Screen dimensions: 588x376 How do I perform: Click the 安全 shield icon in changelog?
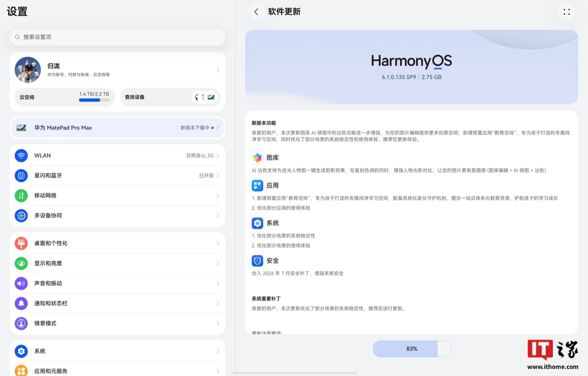(257, 260)
